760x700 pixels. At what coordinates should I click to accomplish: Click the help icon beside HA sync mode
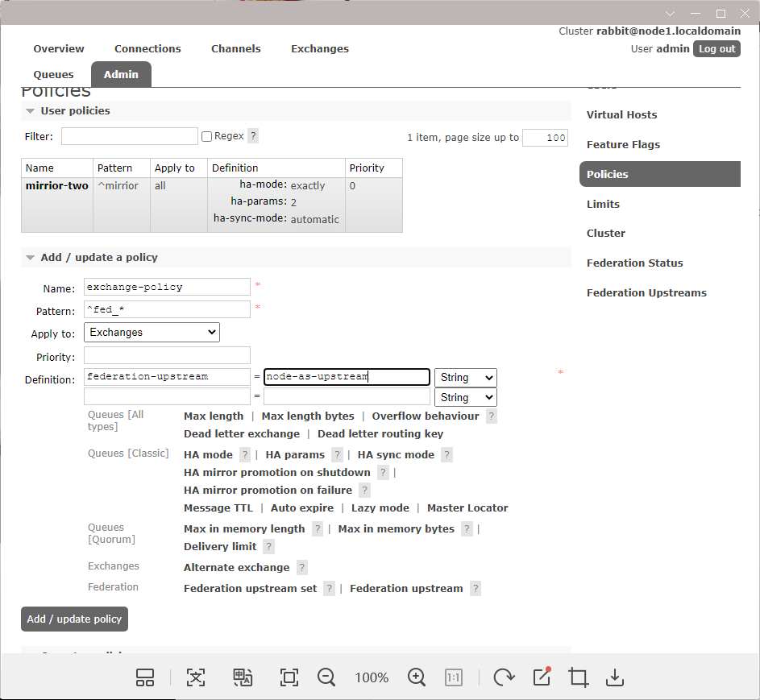446,455
